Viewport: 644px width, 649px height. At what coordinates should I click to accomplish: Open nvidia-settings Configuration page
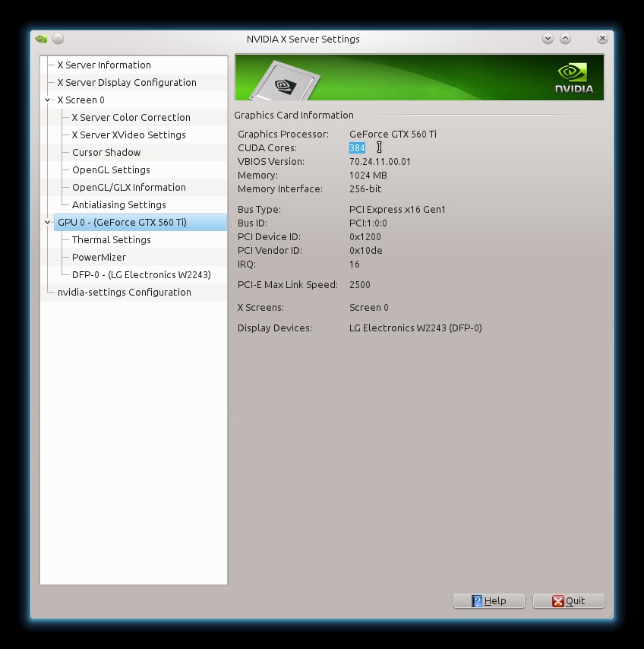[124, 293]
